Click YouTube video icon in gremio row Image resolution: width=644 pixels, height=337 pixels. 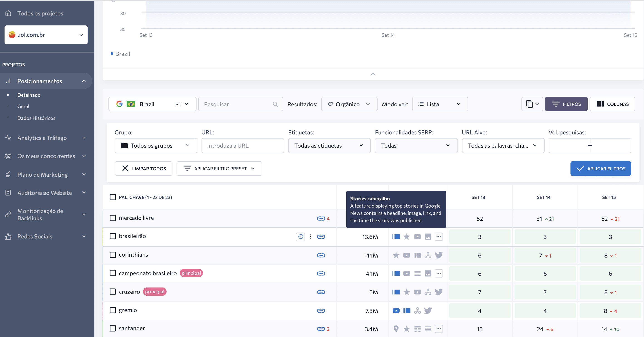[396, 310]
